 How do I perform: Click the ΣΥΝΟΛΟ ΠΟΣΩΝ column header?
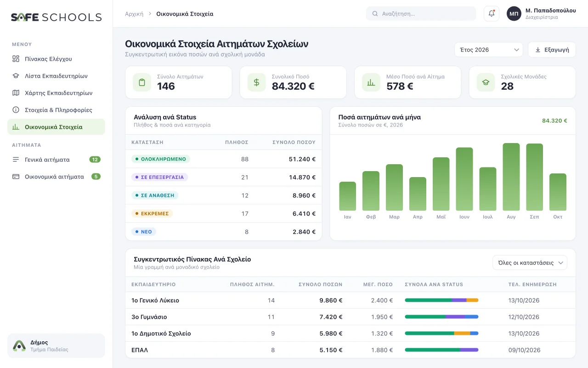(320, 284)
